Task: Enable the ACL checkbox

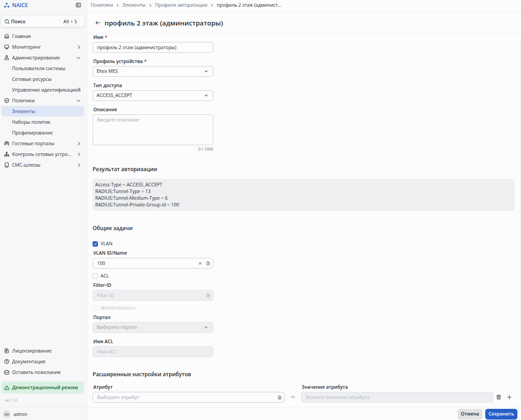Action: (95, 276)
